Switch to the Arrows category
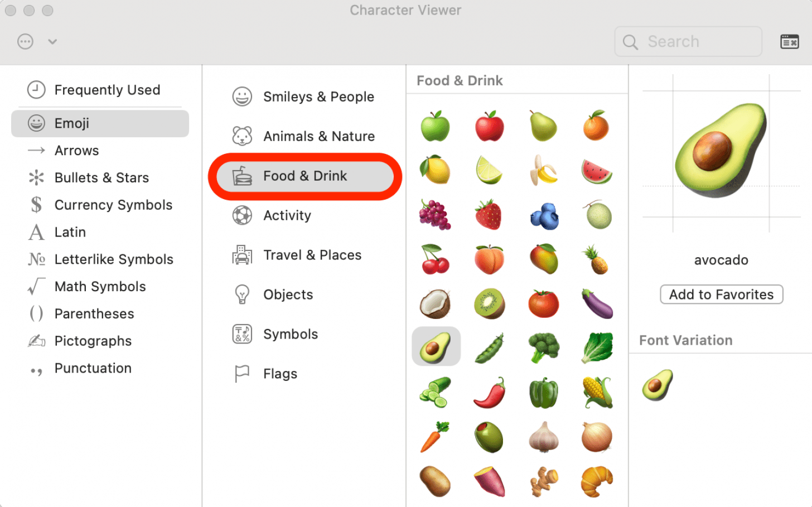This screenshot has width=812, height=507. [76, 150]
